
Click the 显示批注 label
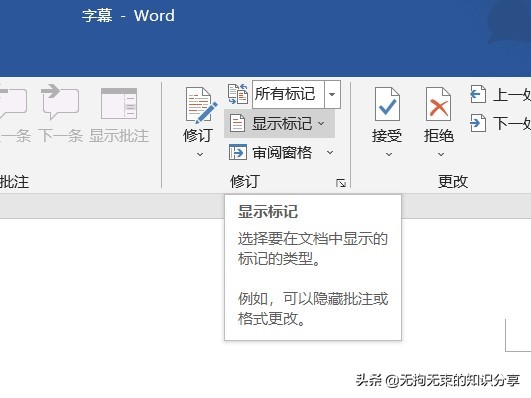[119, 136]
